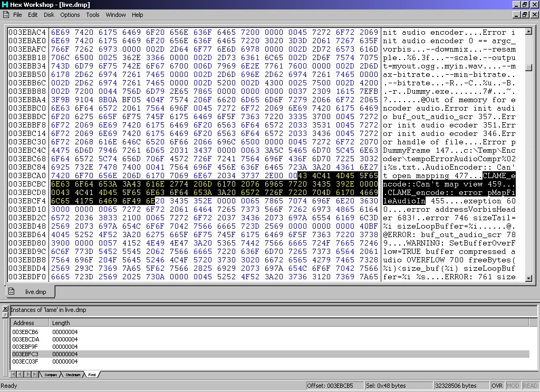This screenshot has width=540, height=392.
Task: Open the Options menu
Action: [x=70, y=15]
